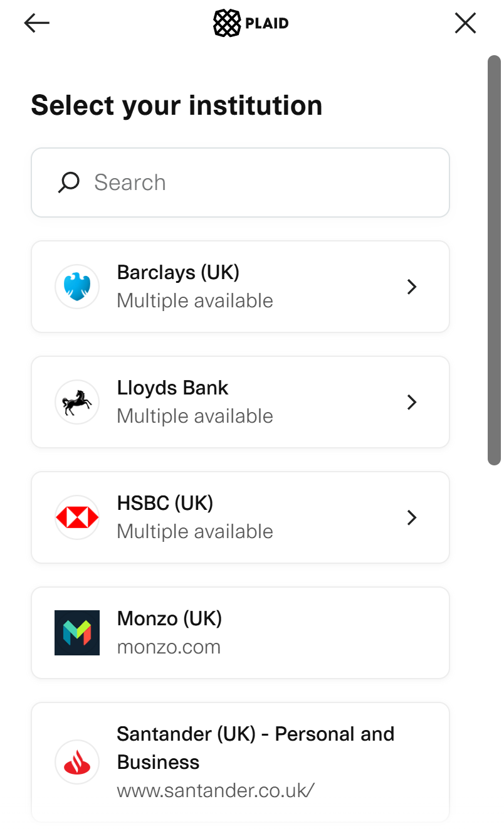
Task: Click the Santander flame logo
Action: coord(77,762)
